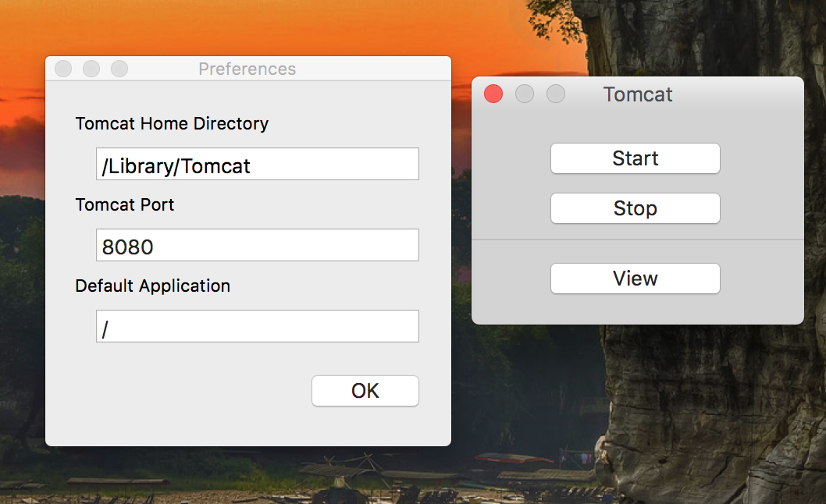This screenshot has width=826, height=504.
Task: Click the Preferences window's third zoom button
Action: [119, 69]
